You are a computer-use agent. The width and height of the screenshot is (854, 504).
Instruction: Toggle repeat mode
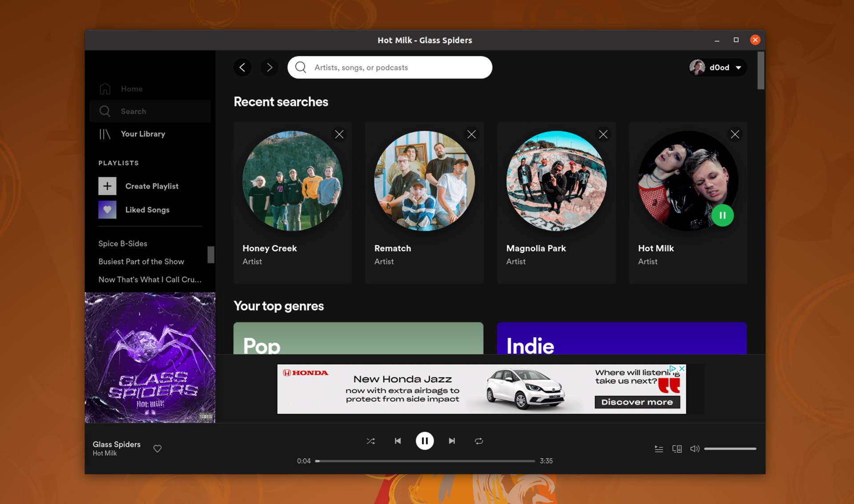click(x=479, y=441)
